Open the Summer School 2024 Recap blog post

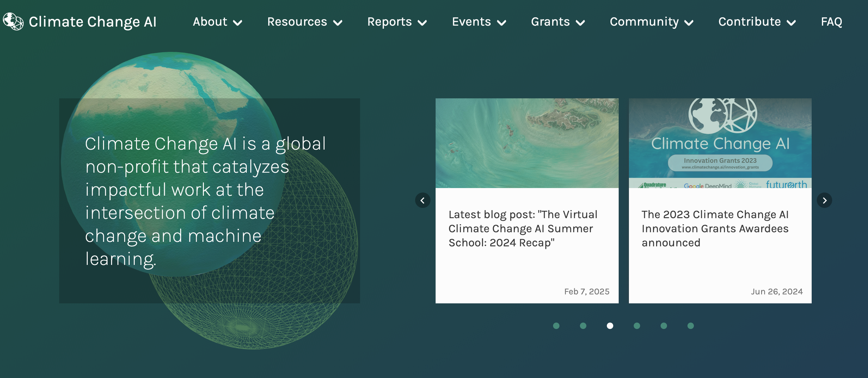523,228
